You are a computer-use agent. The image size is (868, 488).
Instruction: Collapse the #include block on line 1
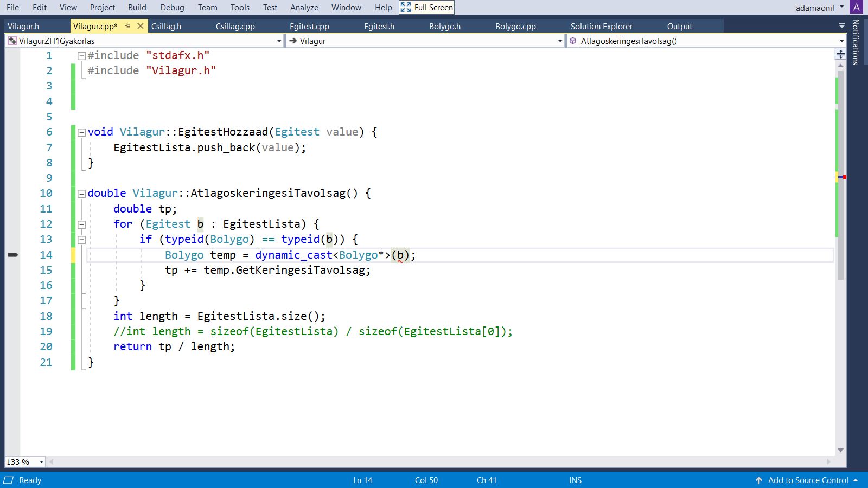point(81,55)
